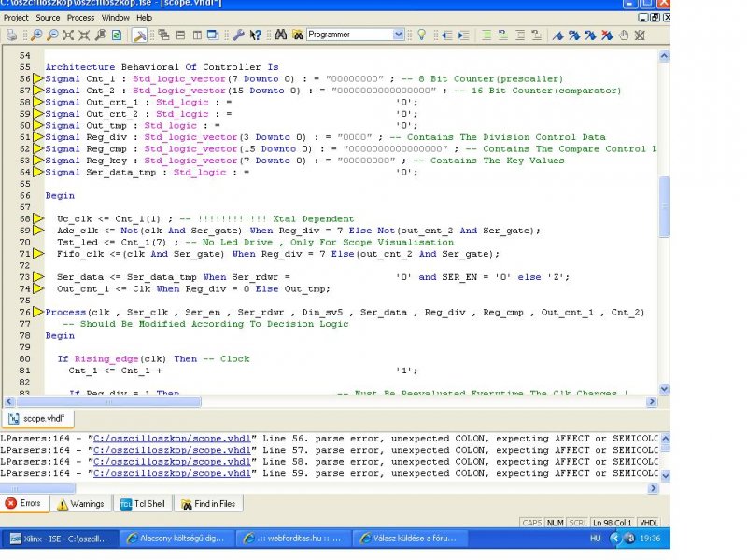Open the Process menu
Screen dimensions: 747x560
[x=80, y=18]
